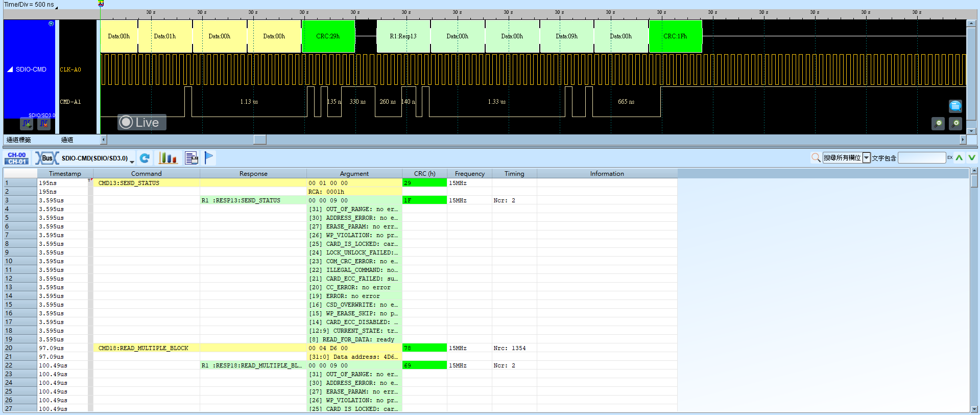
Task: Sort by the Timestamp column header
Action: 65,174
